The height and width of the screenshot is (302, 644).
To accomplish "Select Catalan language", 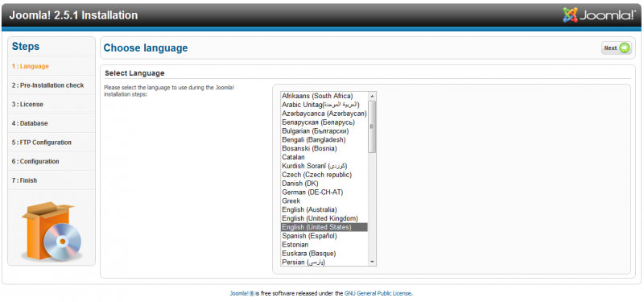I will (x=324, y=157).
